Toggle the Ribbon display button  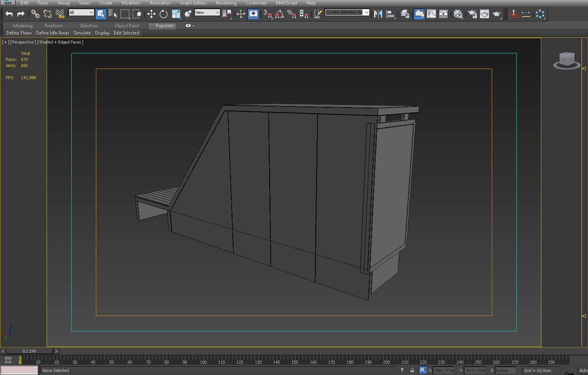pyautogui.click(x=419, y=14)
